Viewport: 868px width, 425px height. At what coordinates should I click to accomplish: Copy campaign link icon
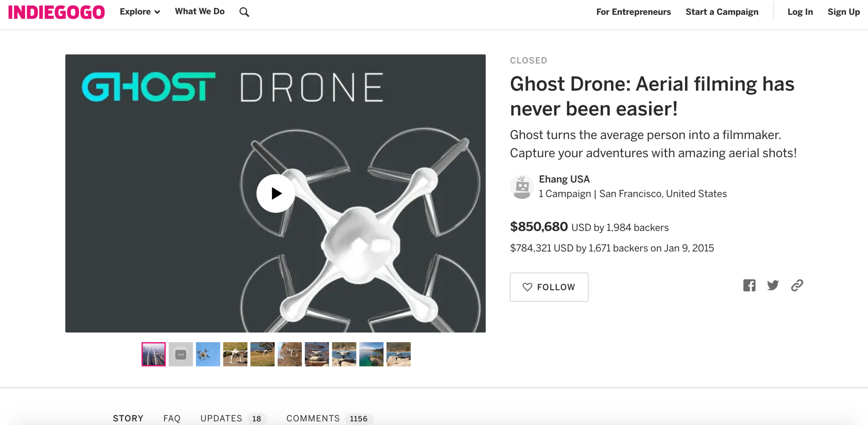pos(797,285)
